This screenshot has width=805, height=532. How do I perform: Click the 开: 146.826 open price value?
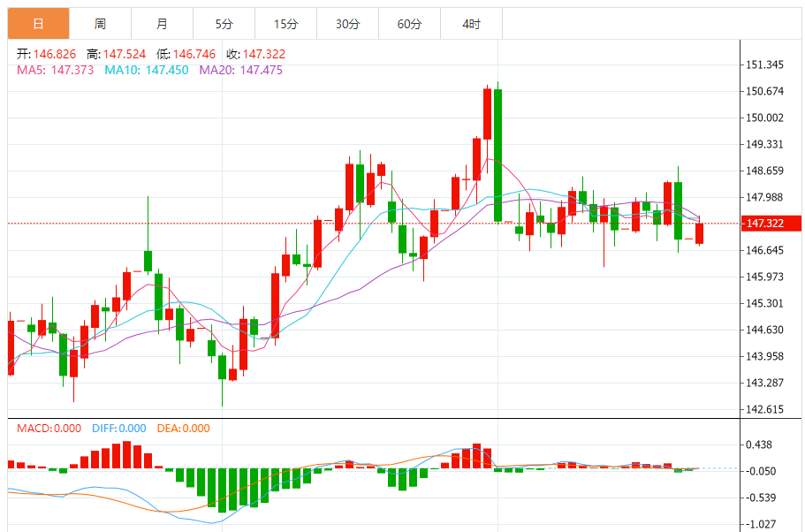46,54
